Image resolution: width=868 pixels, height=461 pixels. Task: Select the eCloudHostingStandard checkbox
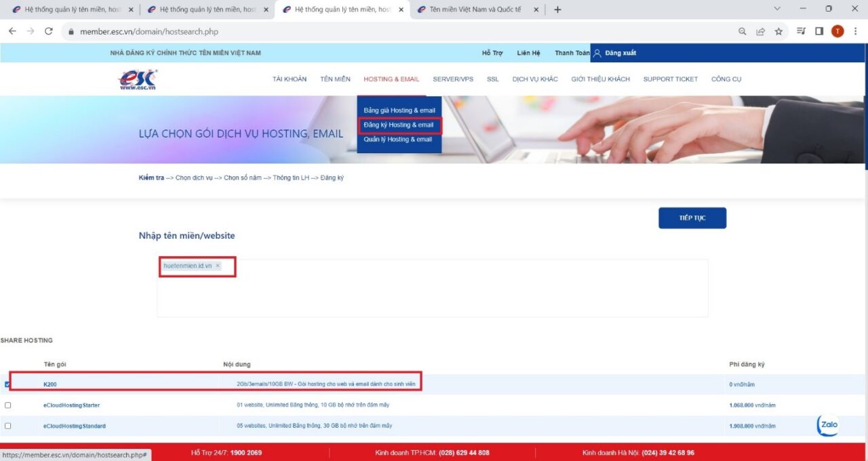coord(7,426)
